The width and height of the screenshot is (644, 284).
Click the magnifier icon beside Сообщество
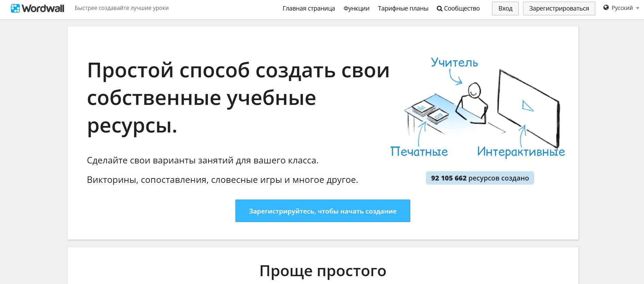[440, 9]
